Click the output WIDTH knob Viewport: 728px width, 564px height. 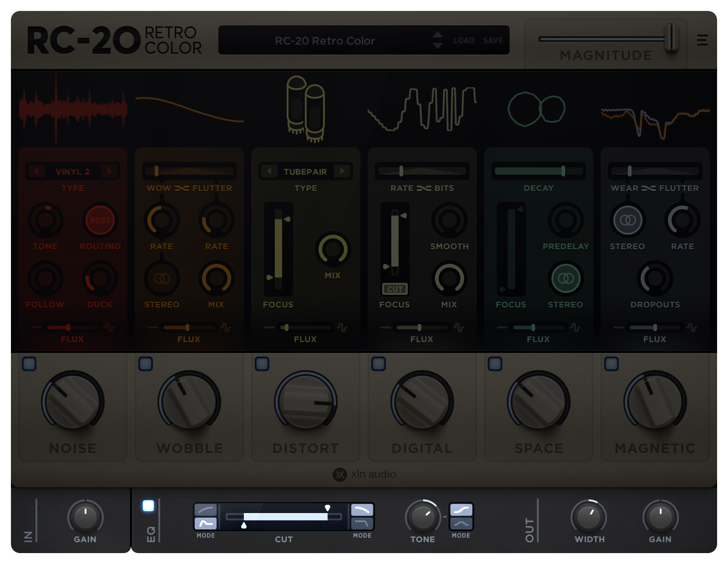coord(589,517)
